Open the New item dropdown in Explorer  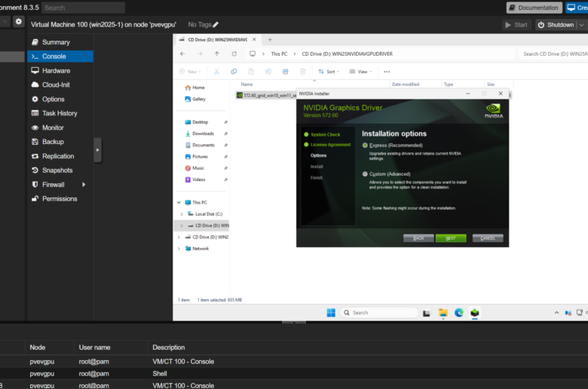tap(190, 72)
